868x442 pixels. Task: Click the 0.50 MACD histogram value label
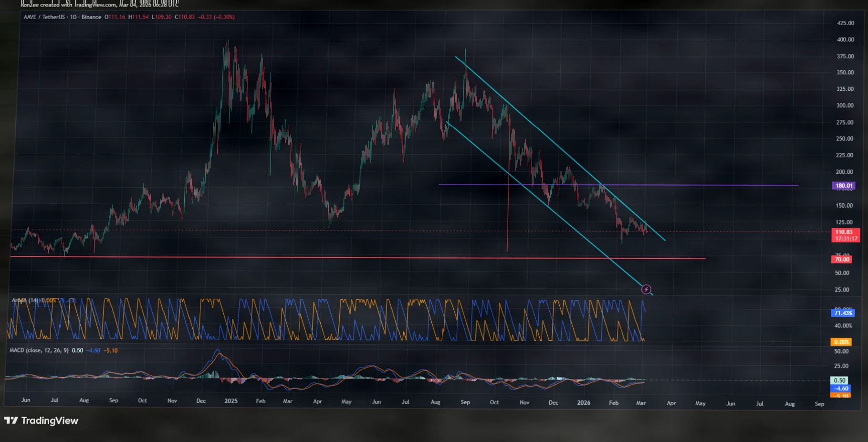(839, 380)
